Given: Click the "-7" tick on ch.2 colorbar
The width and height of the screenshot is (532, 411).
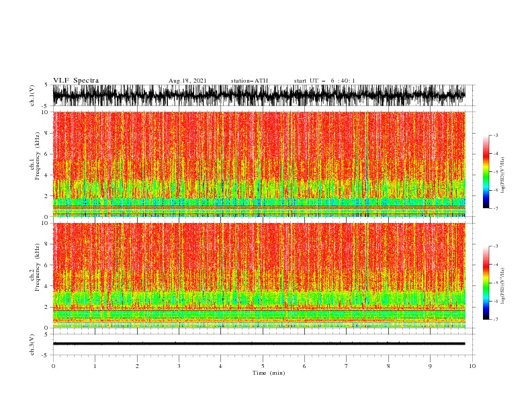Looking at the screenshot, I should click(x=496, y=320).
